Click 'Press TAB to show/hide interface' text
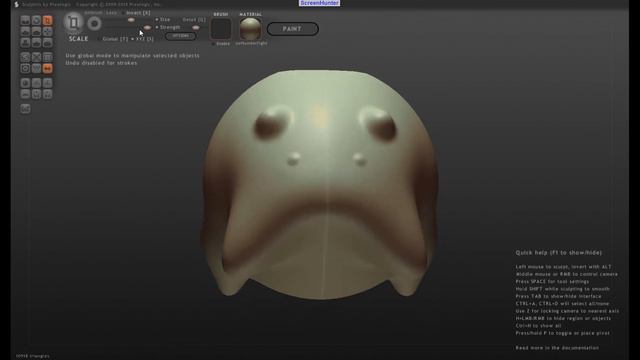The height and width of the screenshot is (360, 640). click(x=558, y=296)
